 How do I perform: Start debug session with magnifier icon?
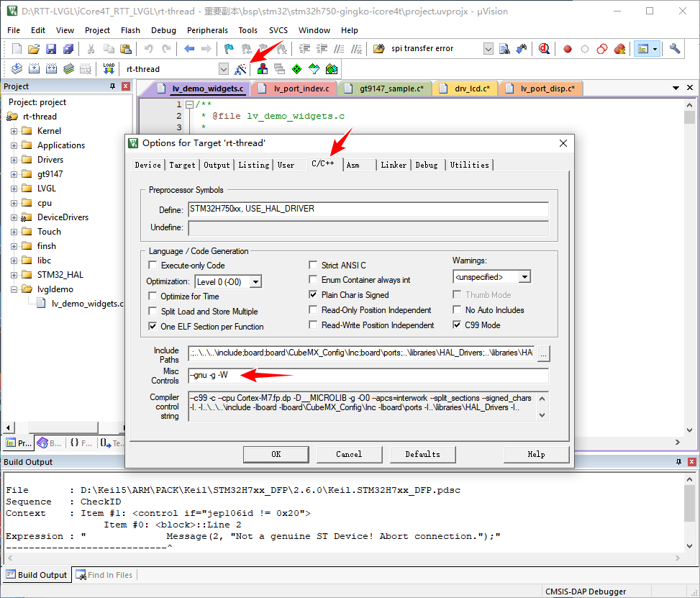tap(544, 49)
